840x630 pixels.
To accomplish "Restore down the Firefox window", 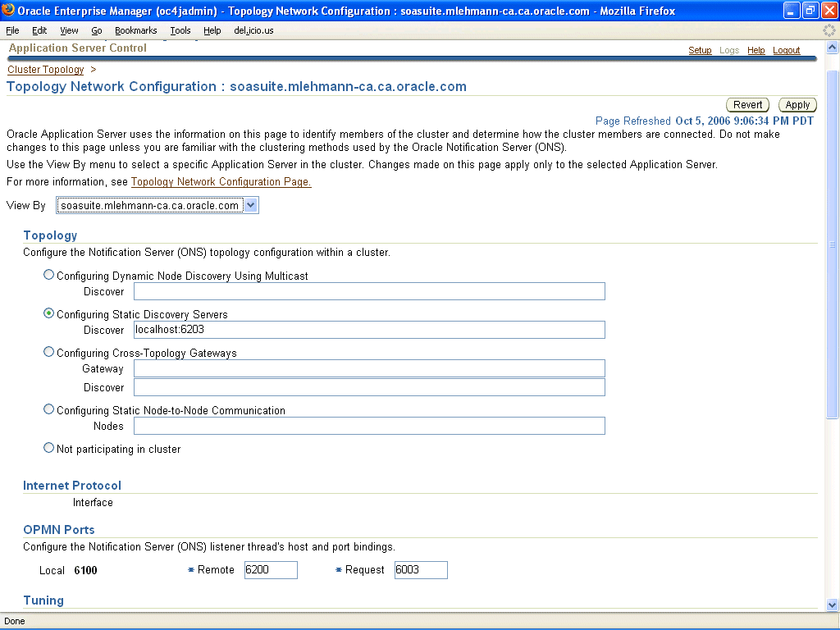I will [810, 10].
